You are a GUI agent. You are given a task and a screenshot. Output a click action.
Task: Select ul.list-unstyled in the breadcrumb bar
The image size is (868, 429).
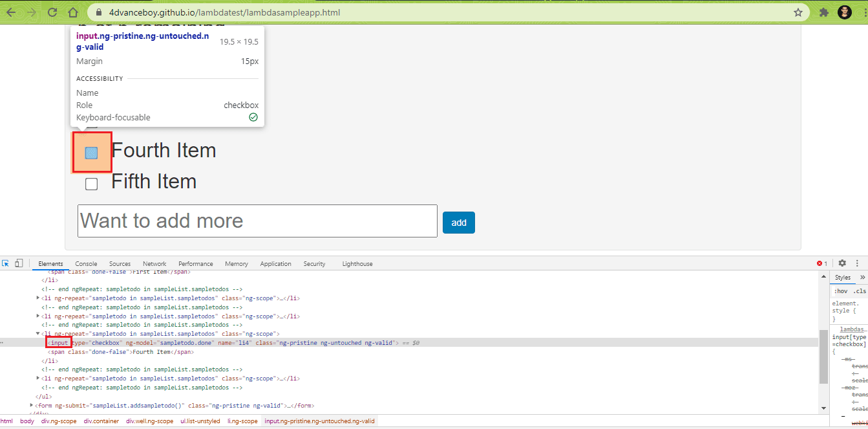point(200,421)
